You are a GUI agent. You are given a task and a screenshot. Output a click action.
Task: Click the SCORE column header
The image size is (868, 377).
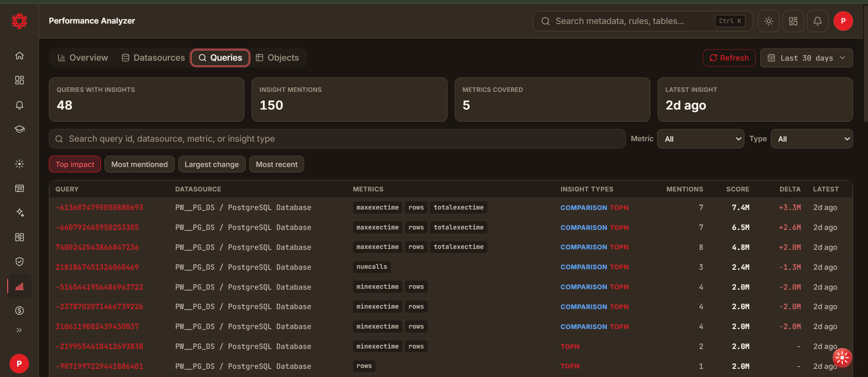tap(738, 189)
